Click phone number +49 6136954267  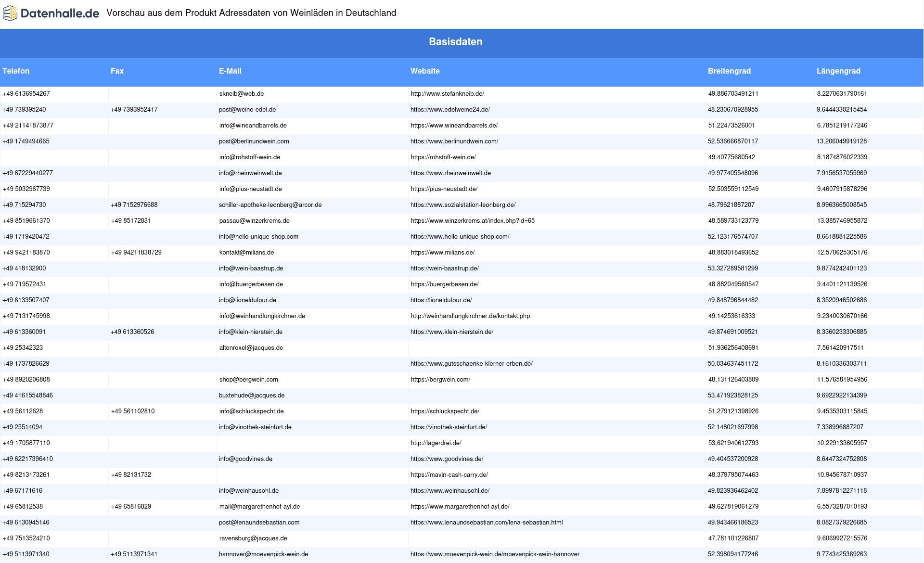tap(26, 94)
